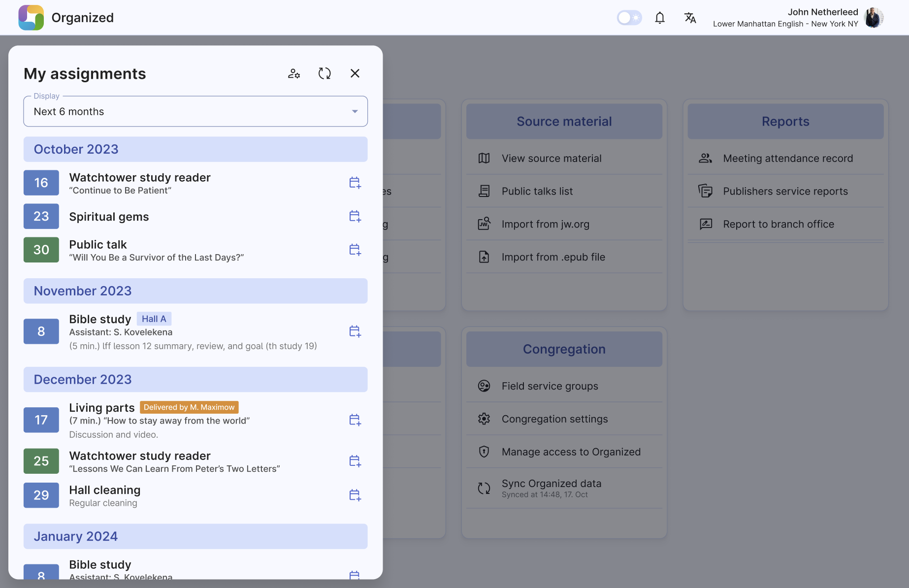Add the November 8 Bible study to calendar

tap(355, 331)
